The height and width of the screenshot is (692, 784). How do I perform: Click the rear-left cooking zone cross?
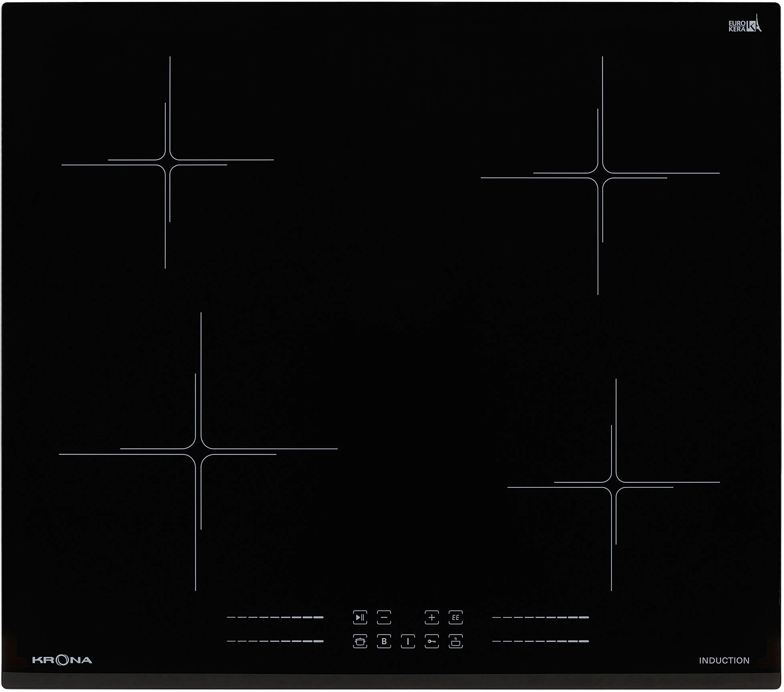(x=168, y=162)
